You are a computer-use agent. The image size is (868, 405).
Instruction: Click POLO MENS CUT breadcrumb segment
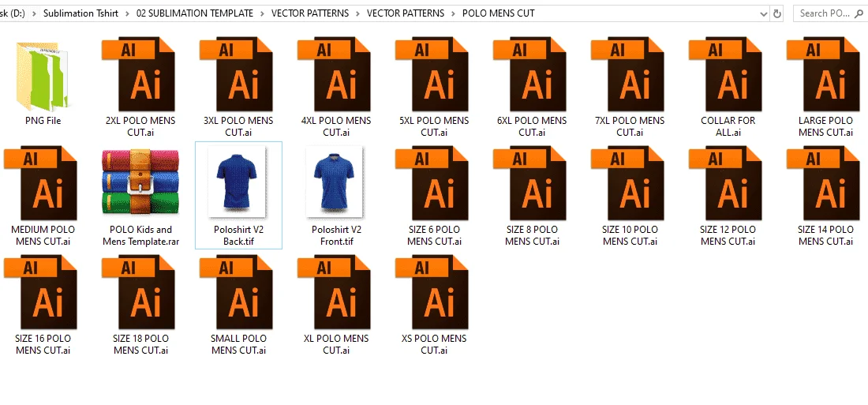(x=498, y=13)
